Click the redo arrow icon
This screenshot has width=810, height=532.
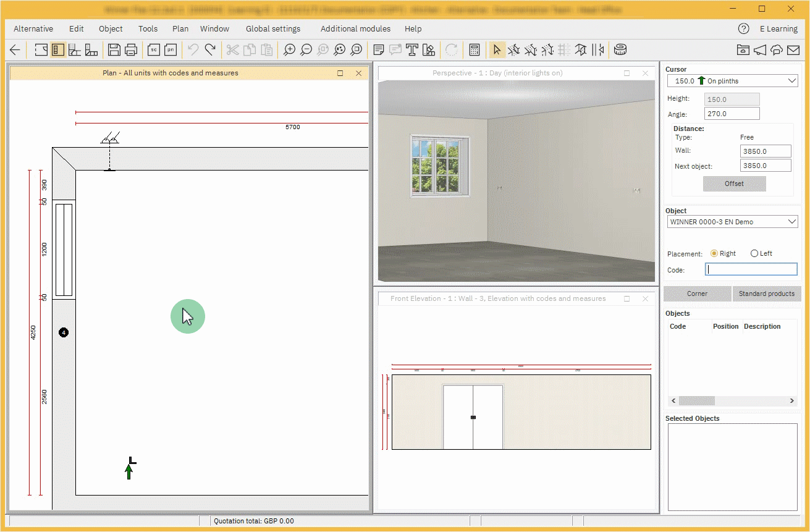coord(210,50)
